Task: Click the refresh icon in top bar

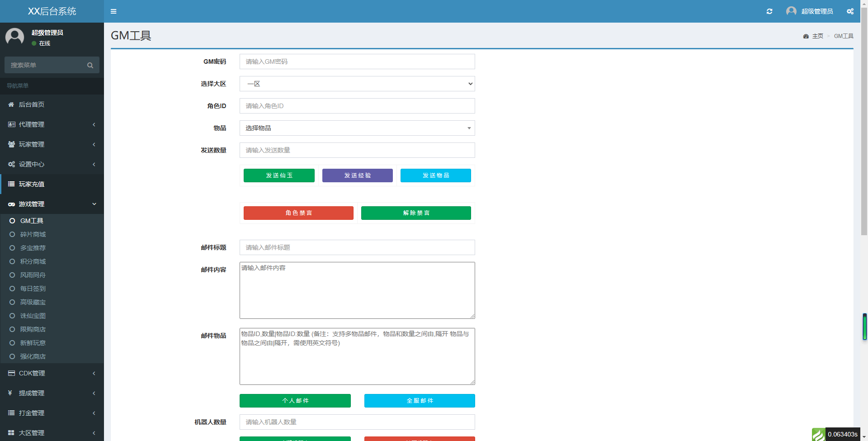Action: [x=769, y=11]
